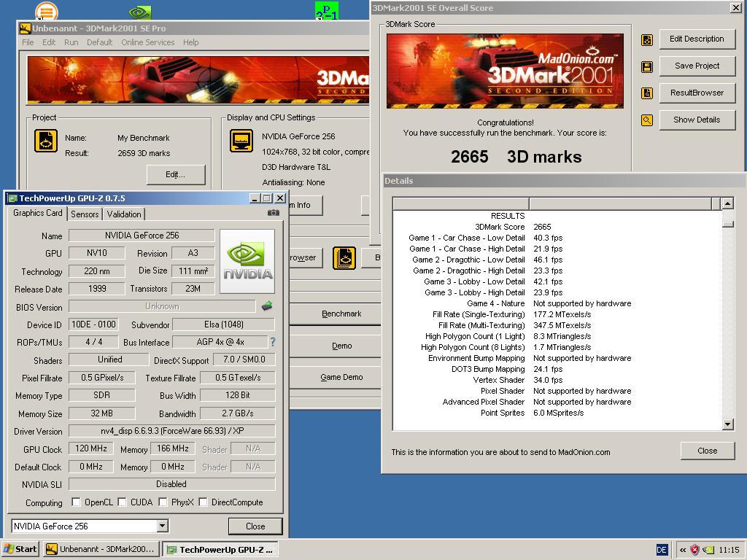Screen dimensions: 747x560
Task: Open the Default menu
Action: 99,42
